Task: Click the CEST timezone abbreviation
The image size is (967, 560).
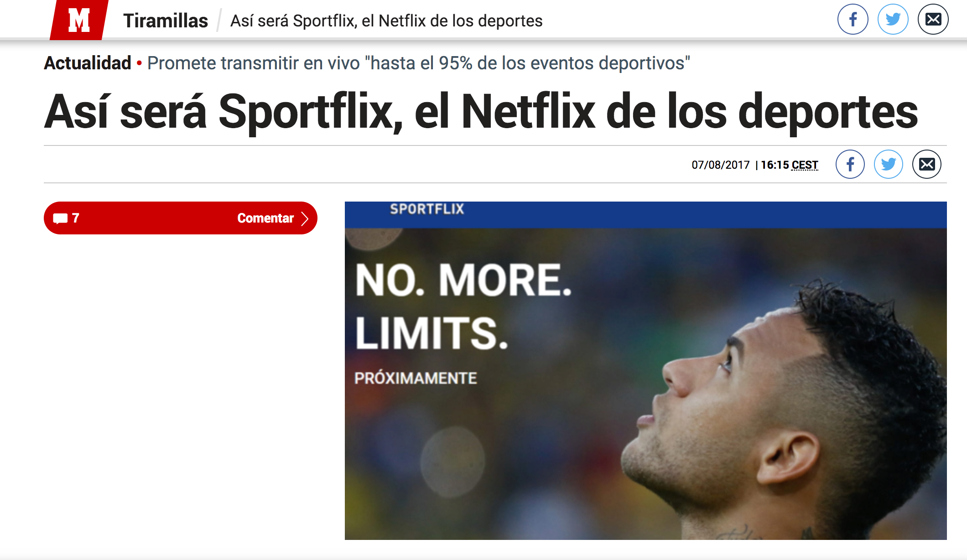Action: click(x=805, y=165)
